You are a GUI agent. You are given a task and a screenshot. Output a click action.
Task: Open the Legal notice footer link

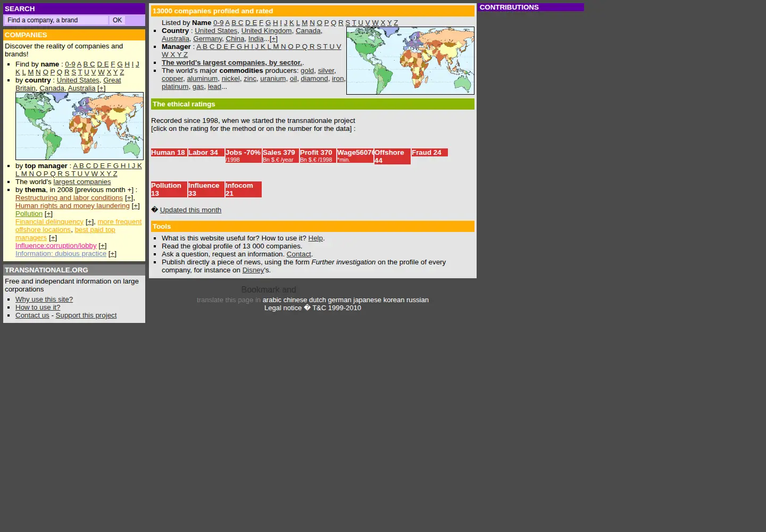(x=283, y=308)
